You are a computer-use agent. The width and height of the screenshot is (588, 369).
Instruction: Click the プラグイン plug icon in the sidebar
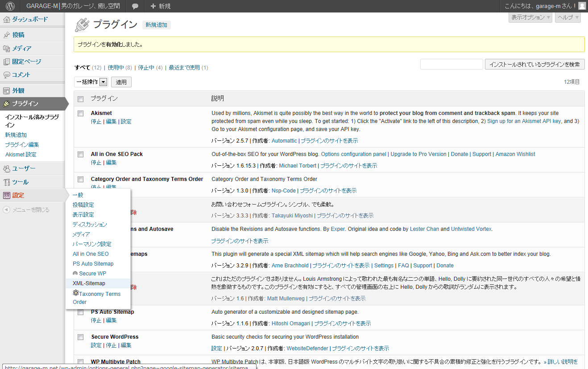click(6, 103)
